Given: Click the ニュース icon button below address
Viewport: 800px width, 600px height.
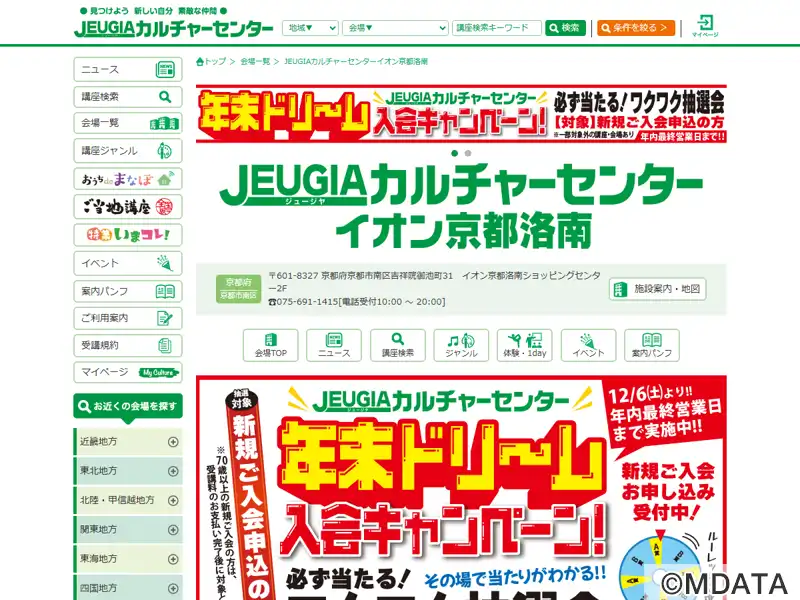Looking at the screenshot, I should pyautogui.click(x=334, y=345).
